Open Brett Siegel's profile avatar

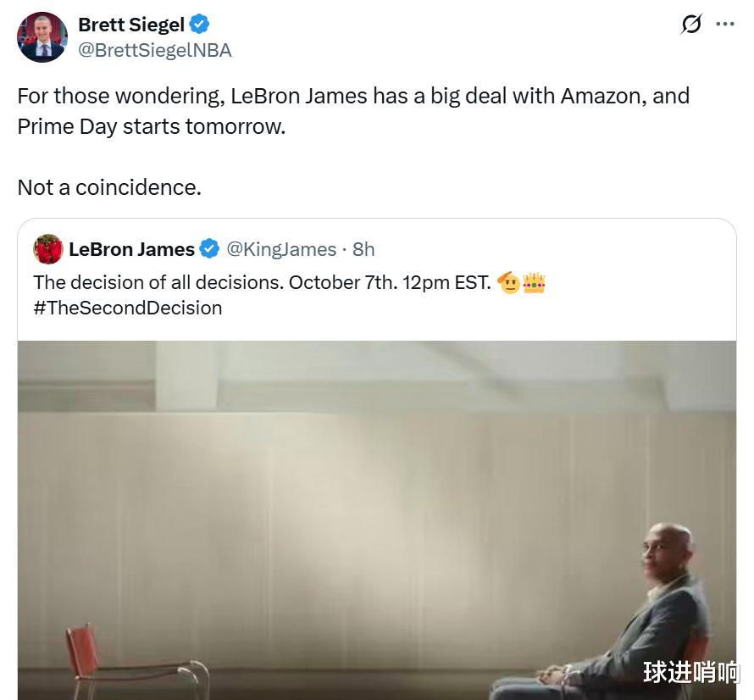click(42, 37)
